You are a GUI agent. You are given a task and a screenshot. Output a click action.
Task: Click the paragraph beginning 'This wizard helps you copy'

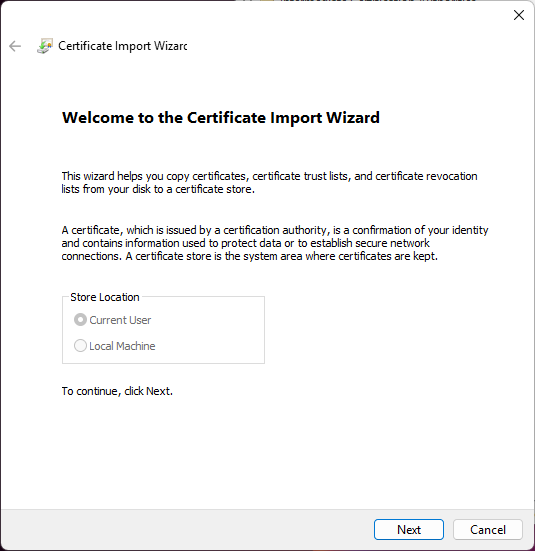click(x=270, y=182)
